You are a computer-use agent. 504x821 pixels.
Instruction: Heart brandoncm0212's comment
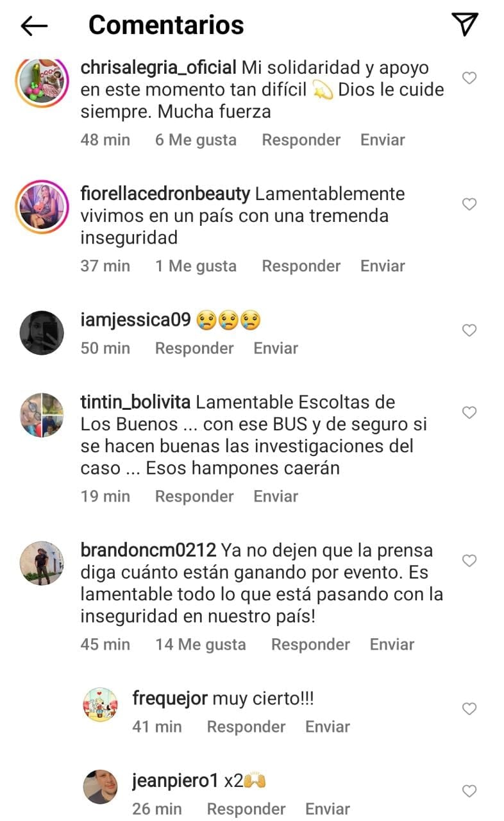(x=469, y=561)
